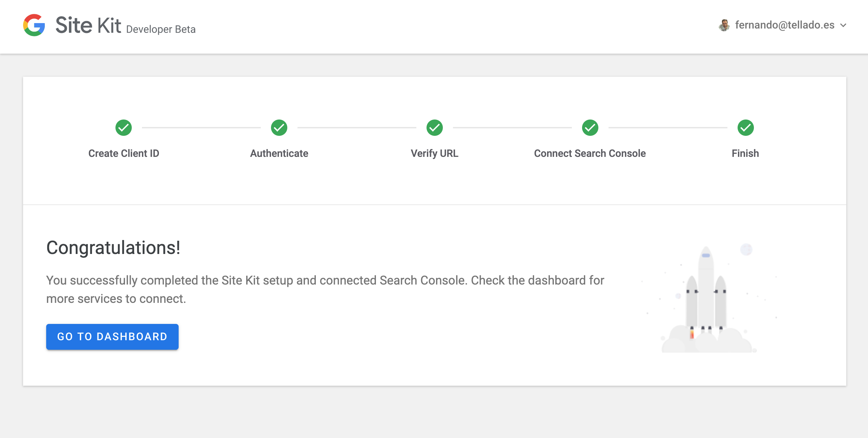Collapse the account options using the down arrow

click(843, 25)
